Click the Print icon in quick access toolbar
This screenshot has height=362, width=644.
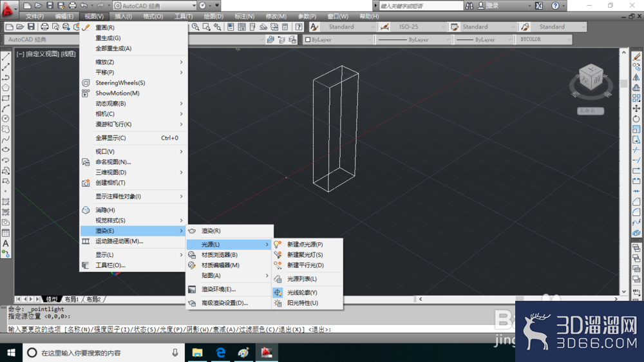click(x=72, y=6)
